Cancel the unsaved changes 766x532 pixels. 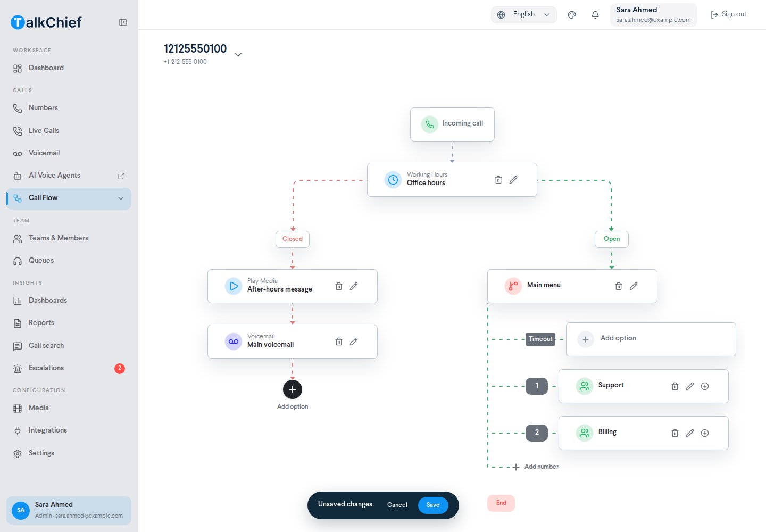[397, 505]
